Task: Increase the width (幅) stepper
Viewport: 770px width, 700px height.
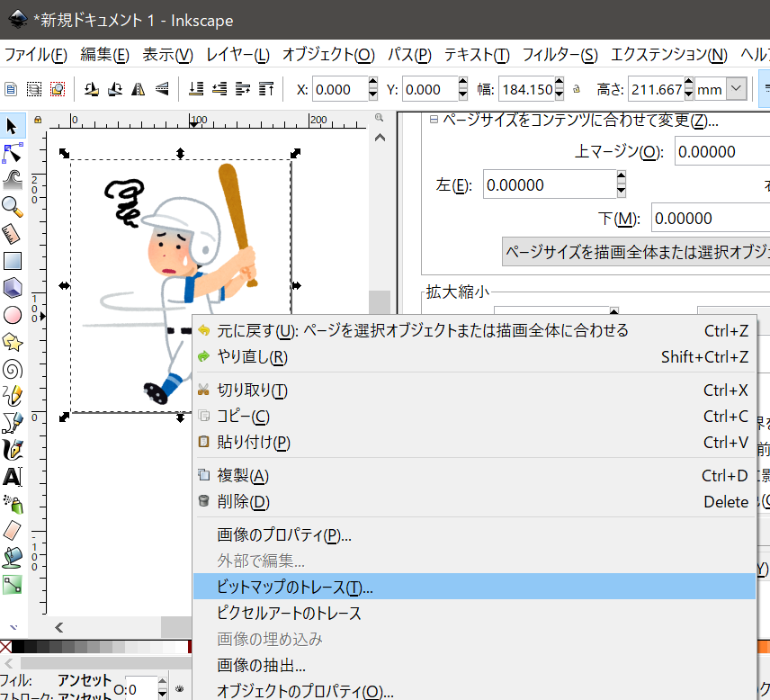Action: click(x=560, y=83)
